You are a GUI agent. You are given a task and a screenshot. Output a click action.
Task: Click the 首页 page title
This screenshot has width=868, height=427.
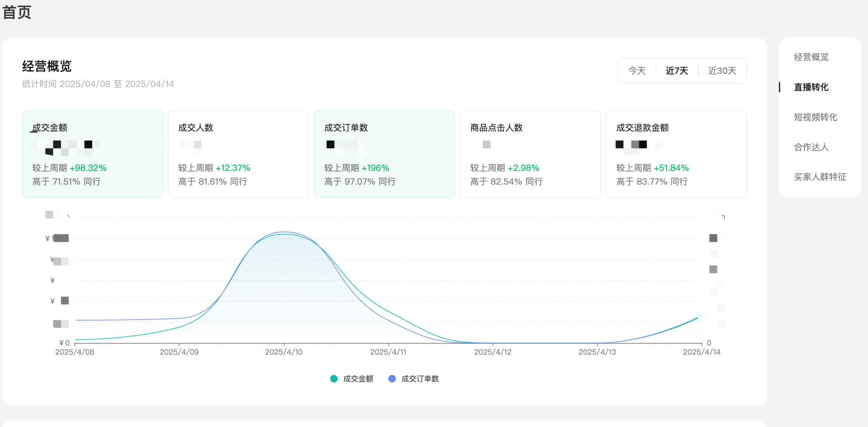pyautogui.click(x=17, y=12)
